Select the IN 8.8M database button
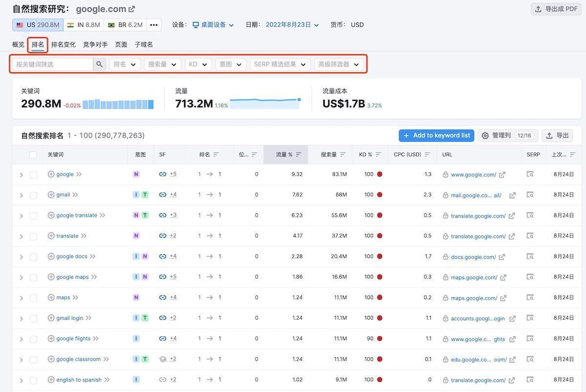Screen dimensions: 586x392 pos(84,25)
